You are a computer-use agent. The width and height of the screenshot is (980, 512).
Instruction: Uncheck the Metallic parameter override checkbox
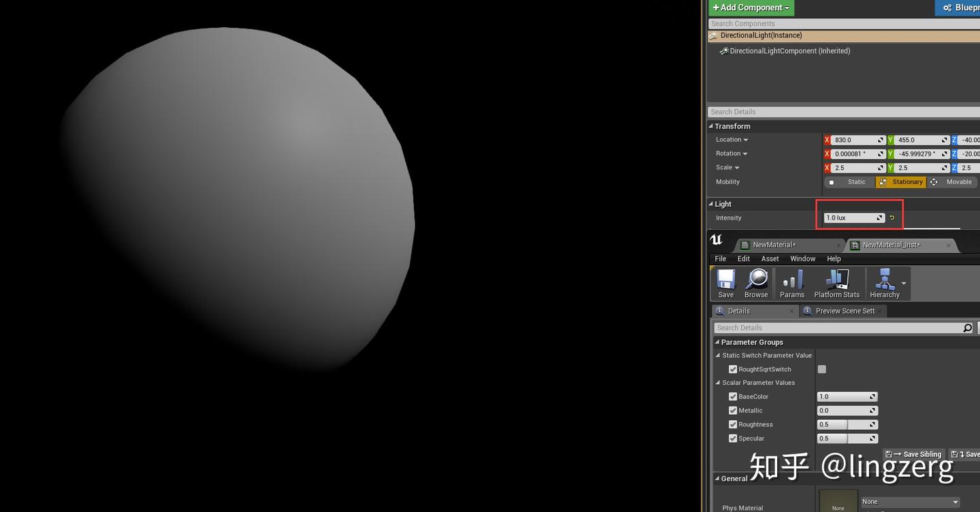(733, 411)
